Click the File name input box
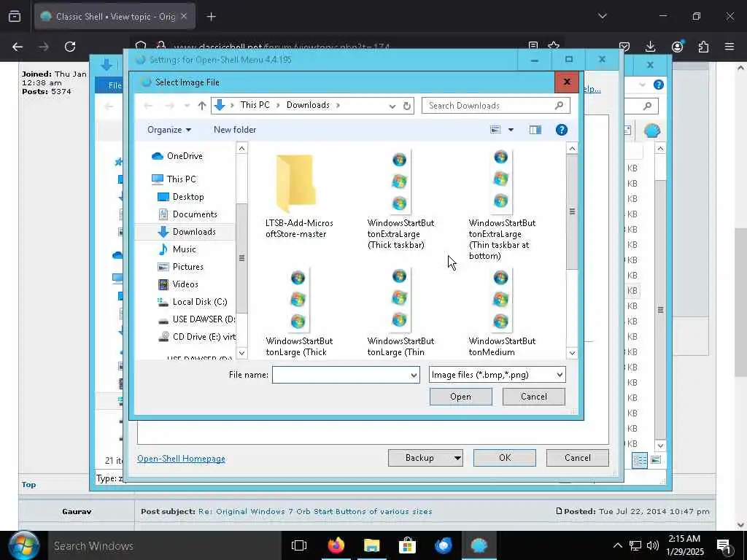The width and height of the screenshot is (747, 560). coord(340,375)
